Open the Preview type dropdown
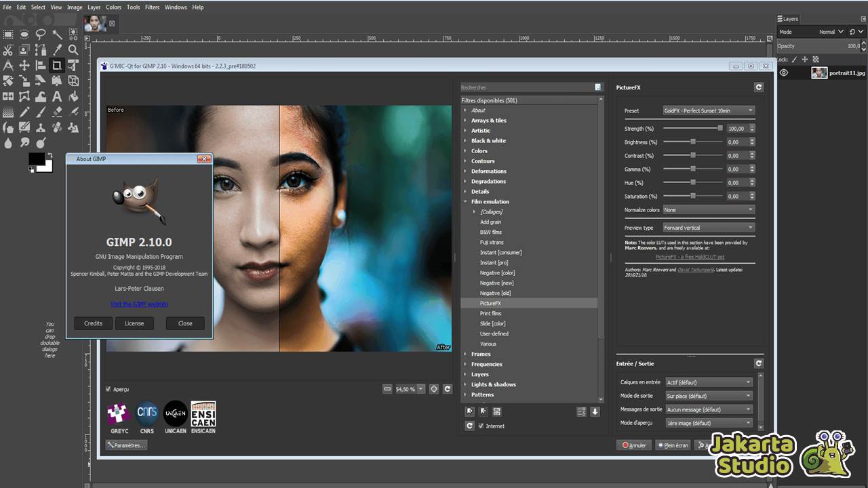 pos(708,228)
